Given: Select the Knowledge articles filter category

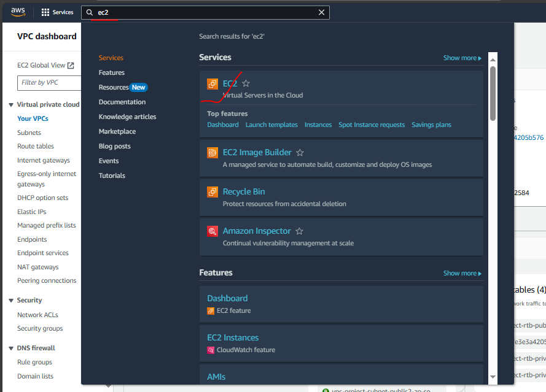Looking at the screenshot, I should 127,117.
